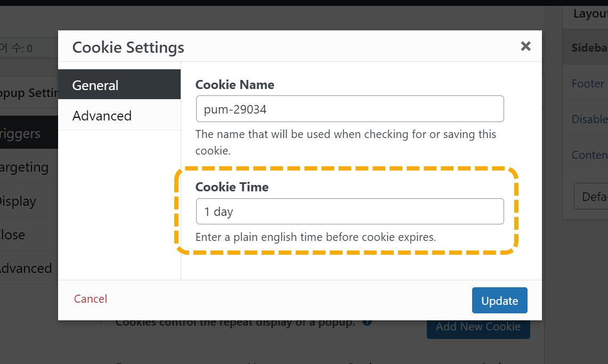
Task: Open the Triggers section in sidebar
Action: point(29,133)
